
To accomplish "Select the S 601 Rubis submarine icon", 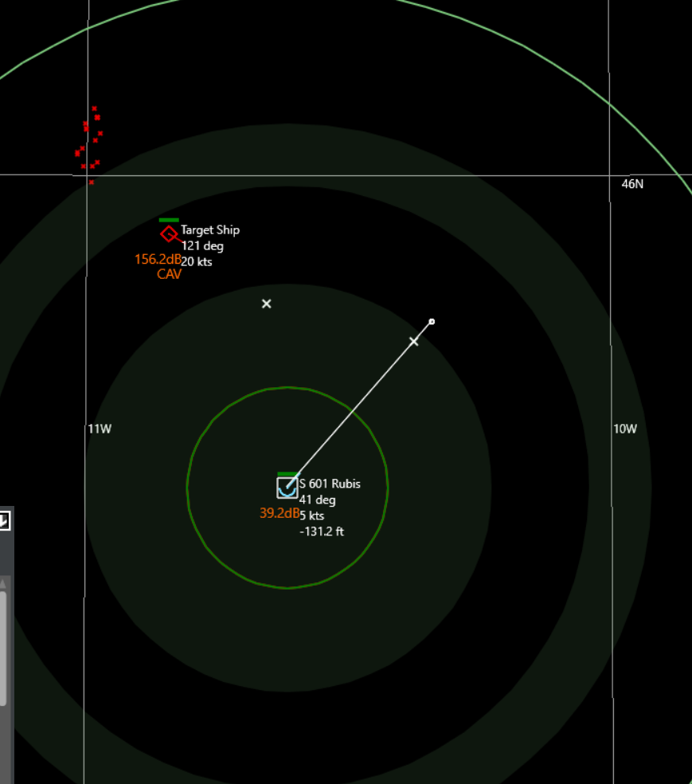I will [286, 487].
